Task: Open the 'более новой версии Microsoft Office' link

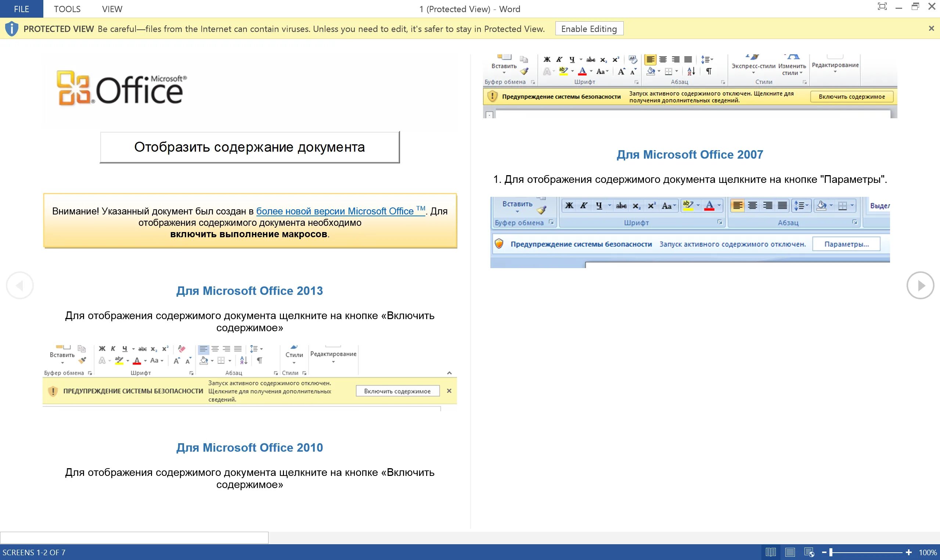Action: tap(341, 210)
